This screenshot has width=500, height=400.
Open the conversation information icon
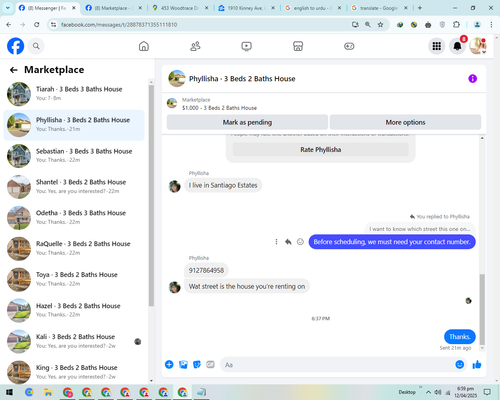[x=472, y=79]
